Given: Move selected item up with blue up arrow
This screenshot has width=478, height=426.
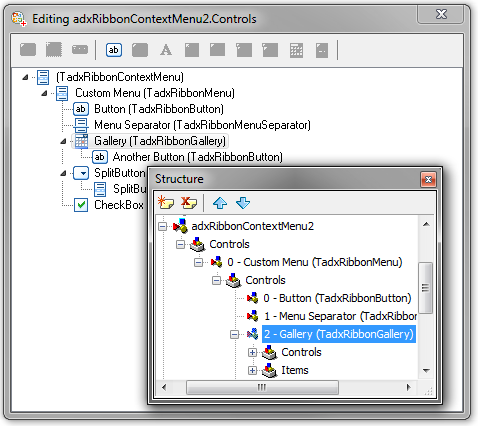Looking at the screenshot, I should coord(220,203).
